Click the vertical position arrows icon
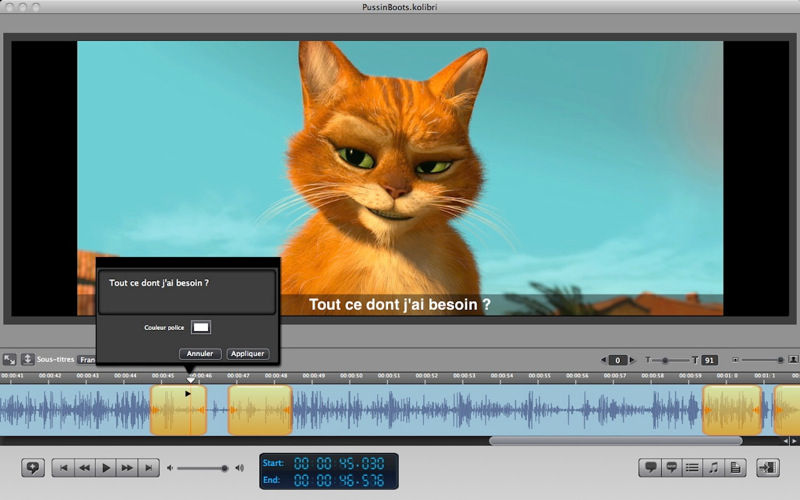The width and height of the screenshot is (800, 500). [28, 359]
